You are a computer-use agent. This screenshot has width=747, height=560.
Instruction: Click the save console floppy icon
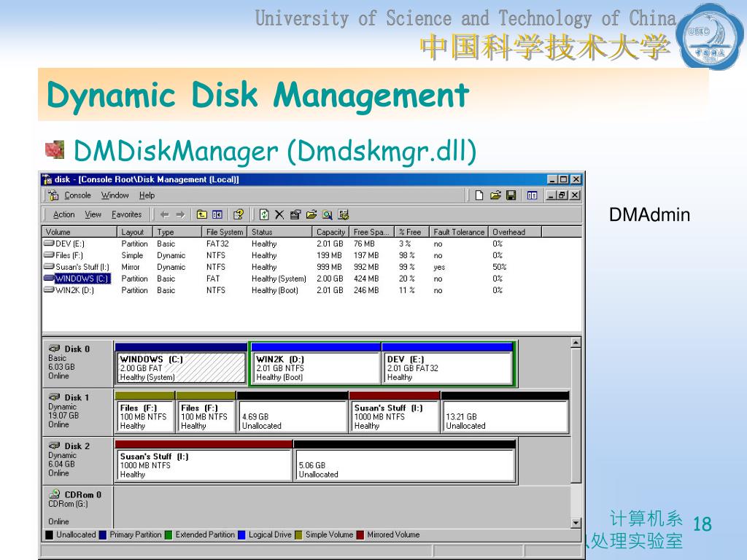tap(511, 195)
